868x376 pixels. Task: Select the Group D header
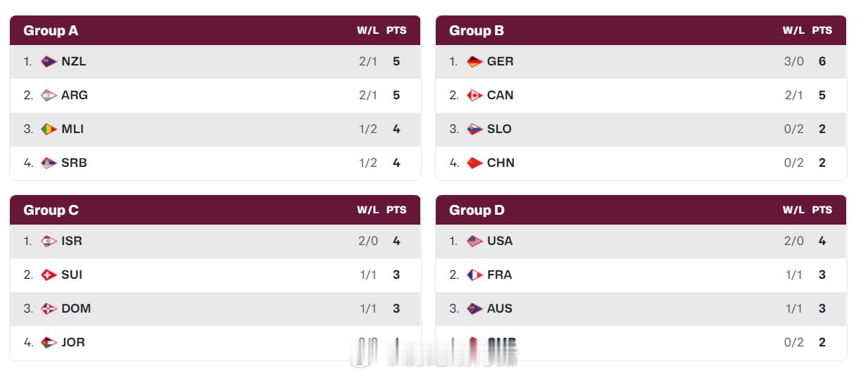tap(477, 210)
